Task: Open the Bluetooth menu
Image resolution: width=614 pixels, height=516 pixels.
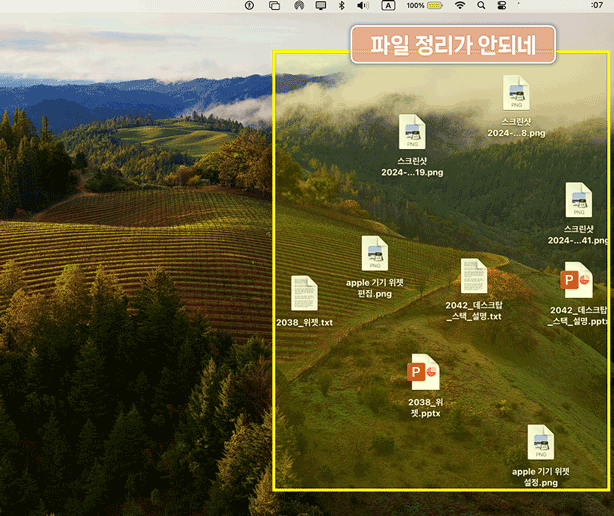Action: 341,5
